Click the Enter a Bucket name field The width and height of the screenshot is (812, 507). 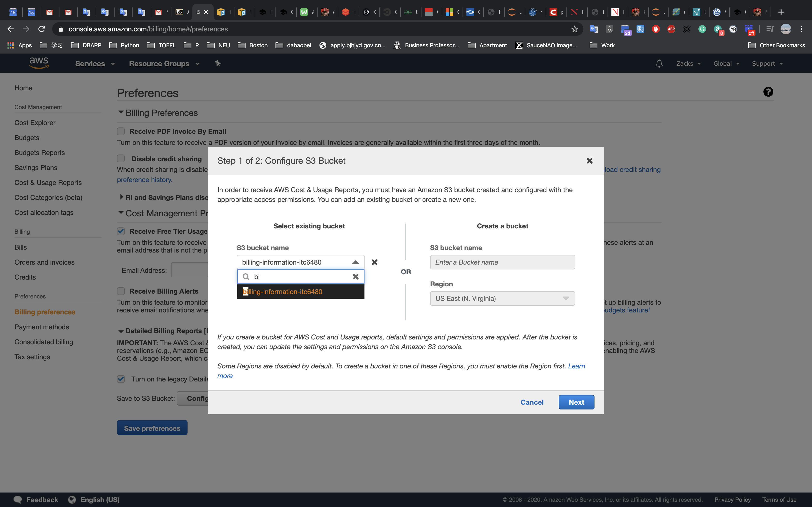pyautogui.click(x=502, y=262)
